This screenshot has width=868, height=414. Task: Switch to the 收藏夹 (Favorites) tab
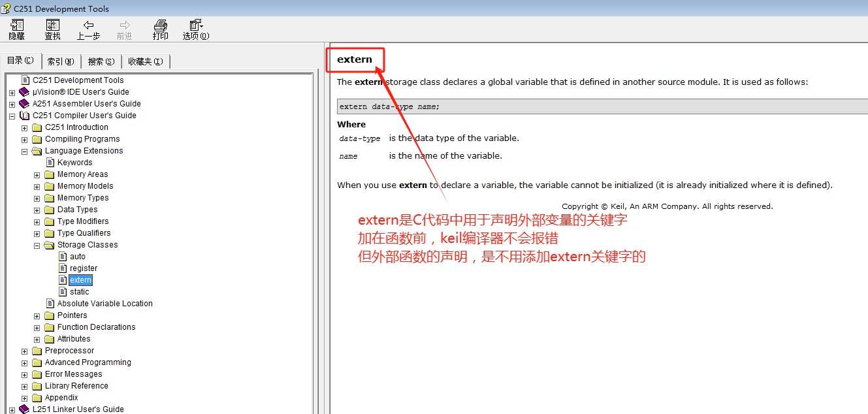[146, 61]
